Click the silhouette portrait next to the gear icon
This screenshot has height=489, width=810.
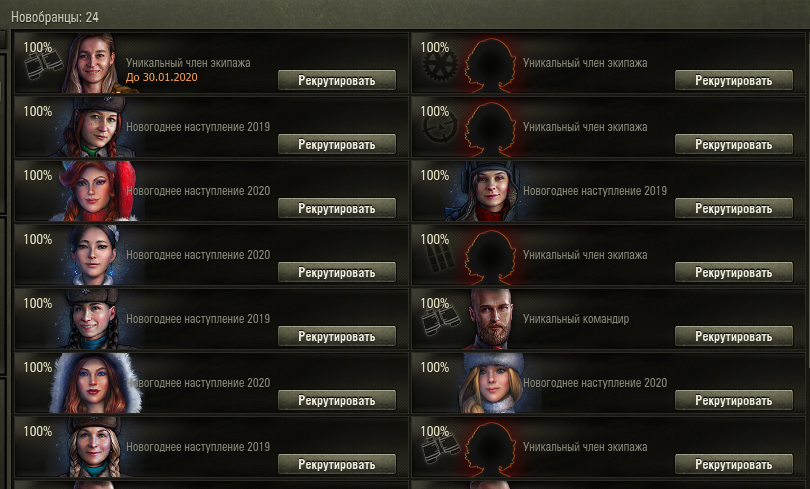click(x=490, y=65)
